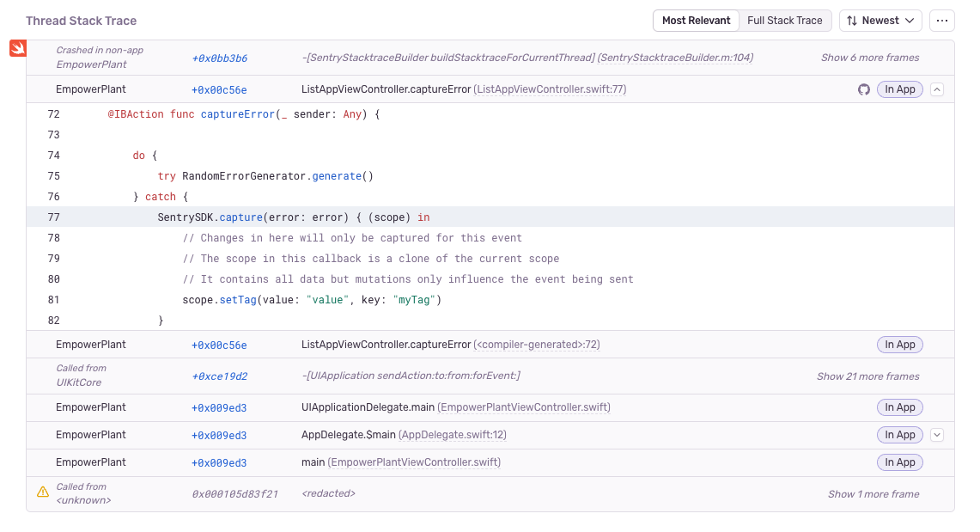Click the In App badge on the main frame
980x532 pixels.
[x=899, y=462]
